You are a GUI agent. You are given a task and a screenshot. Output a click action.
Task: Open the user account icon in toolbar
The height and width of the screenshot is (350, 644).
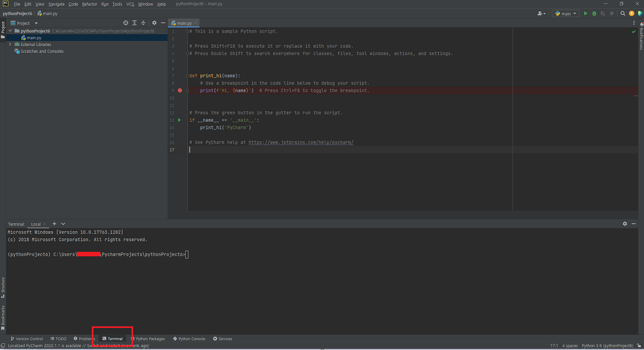[x=541, y=13]
